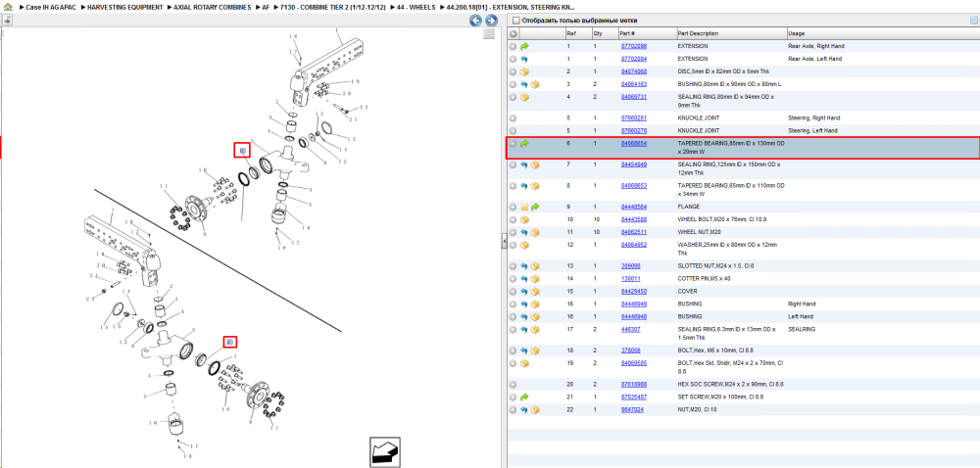Screen dimensions: 980x468
Task: Click green arrow on TAPERED BEARING 84068654 row
Action: point(524,144)
